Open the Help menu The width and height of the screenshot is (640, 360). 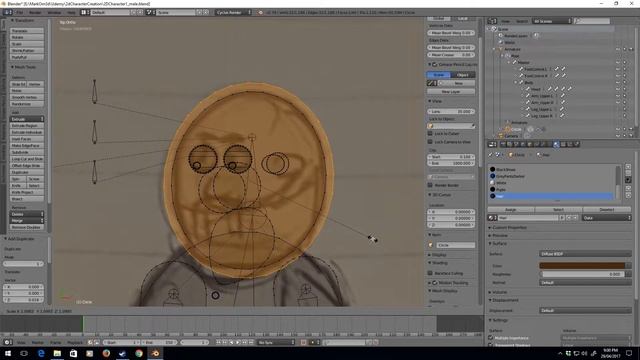[71, 13]
